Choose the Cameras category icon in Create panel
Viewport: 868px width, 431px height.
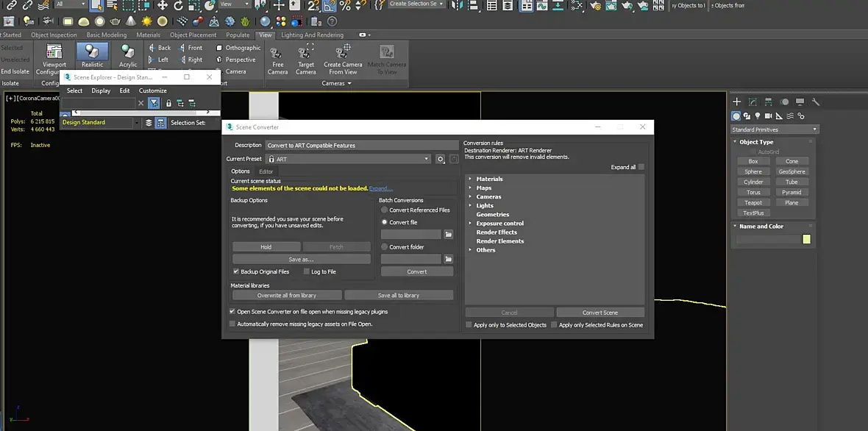click(769, 116)
